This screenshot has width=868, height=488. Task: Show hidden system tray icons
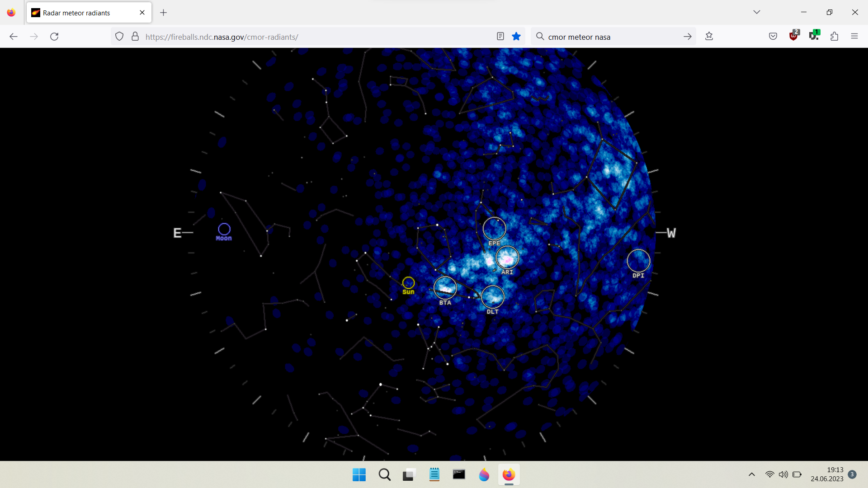(x=751, y=474)
